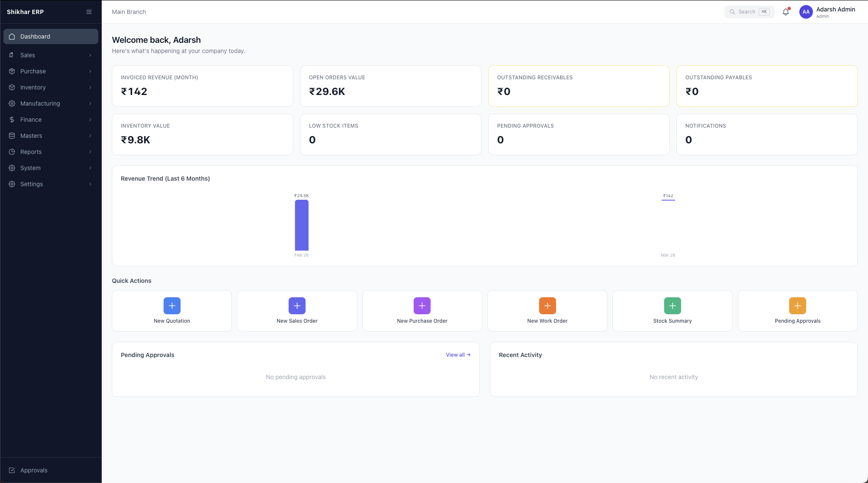The height and width of the screenshot is (483, 868).
Task: Open Outstanding Receivables card
Action: click(x=579, y=86)
